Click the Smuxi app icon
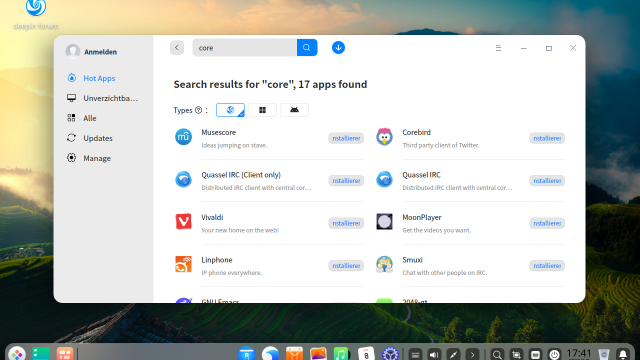Image resolution: width=640 pixels, height=360 pixels. tap(384, 264)
